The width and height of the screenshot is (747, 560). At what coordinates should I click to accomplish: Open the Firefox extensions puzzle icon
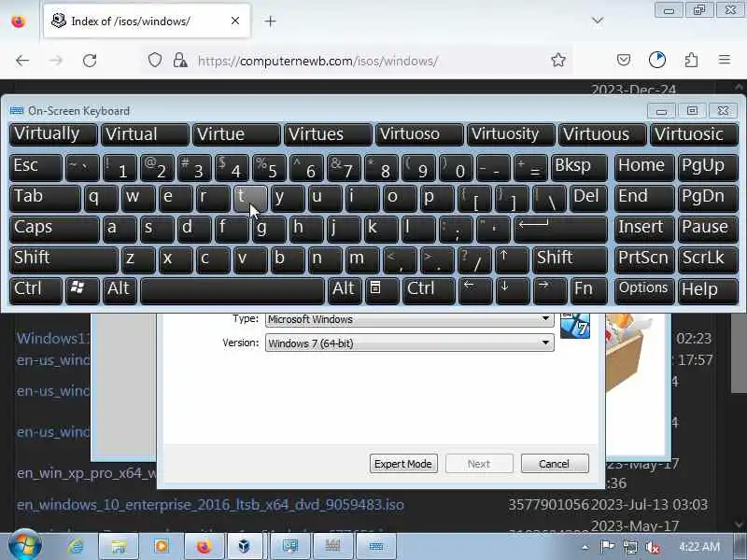(691, 60)
